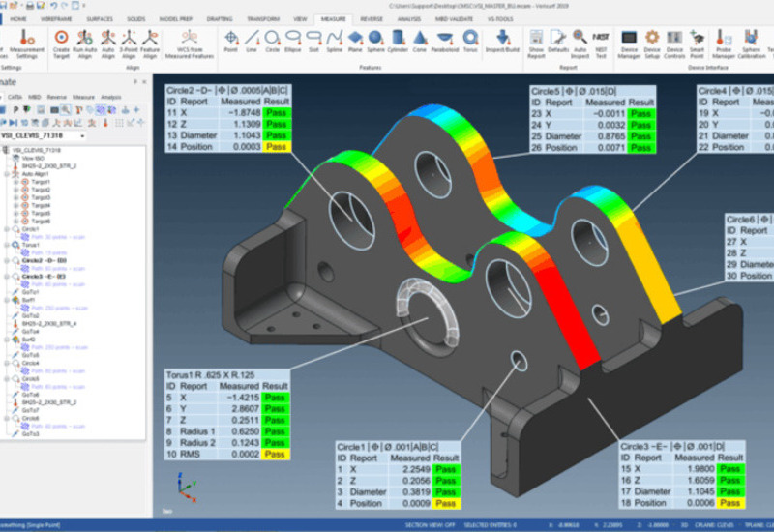This screenshot has width=774, height=532.
Task: Launch Sphere Calibration
Action: [x=752, y=44]
